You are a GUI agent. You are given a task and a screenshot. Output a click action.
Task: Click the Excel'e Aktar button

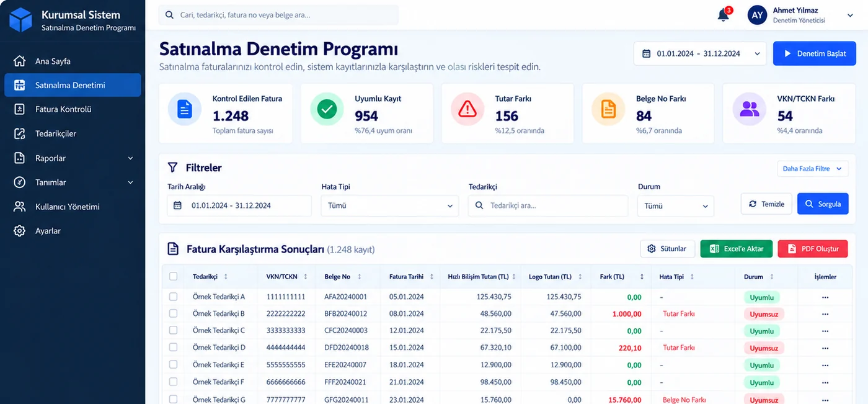coord(737,249)
